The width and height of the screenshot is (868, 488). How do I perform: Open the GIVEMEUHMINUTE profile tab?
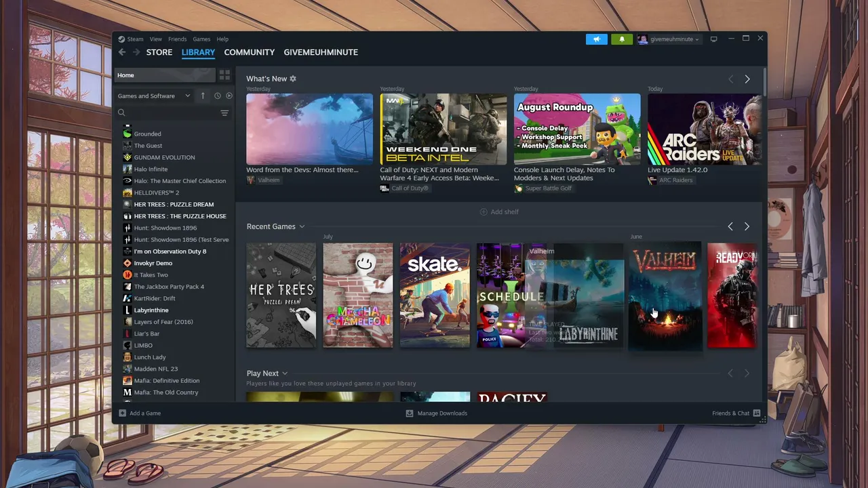(x=321, y=52)
